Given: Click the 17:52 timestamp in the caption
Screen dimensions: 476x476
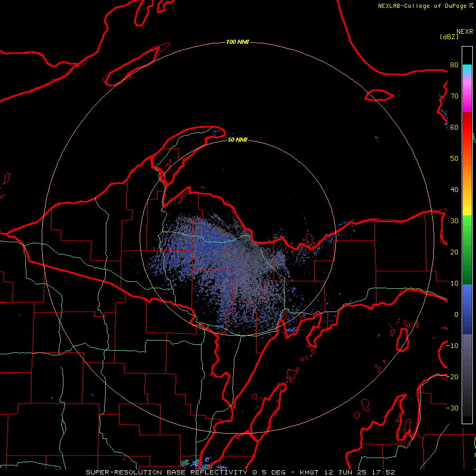Looking at the screenshot, I should [385, 472].
